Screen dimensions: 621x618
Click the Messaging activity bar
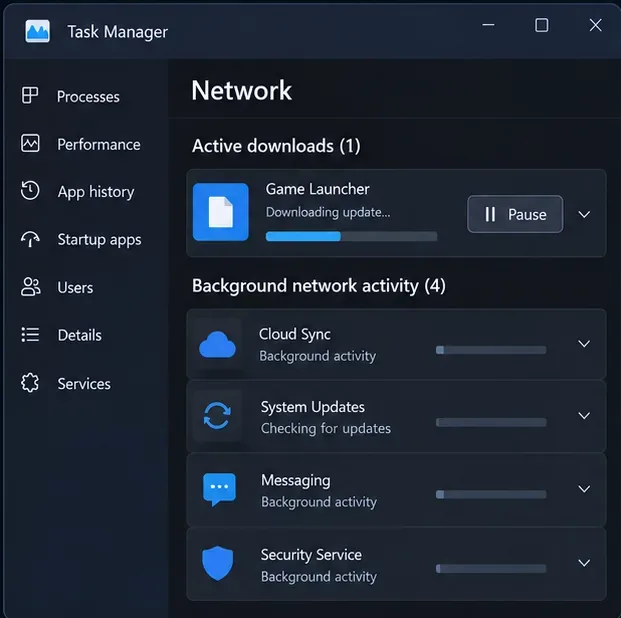491,494
